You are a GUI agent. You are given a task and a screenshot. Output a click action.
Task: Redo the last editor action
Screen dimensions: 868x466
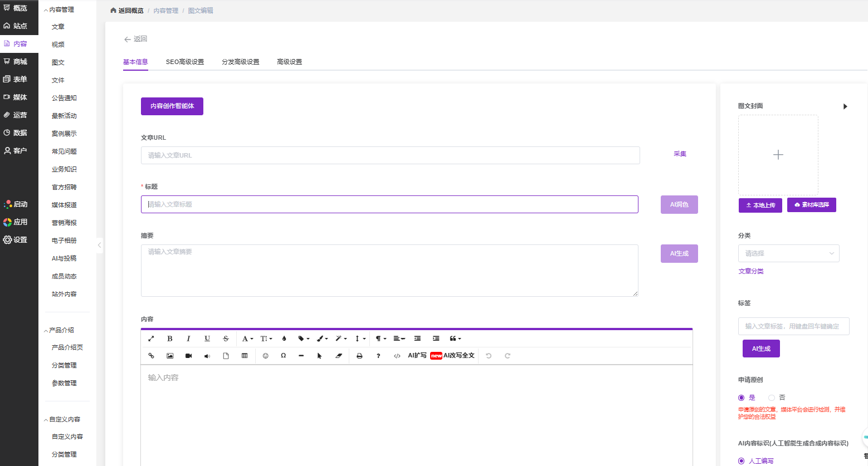tap(508, 356)
